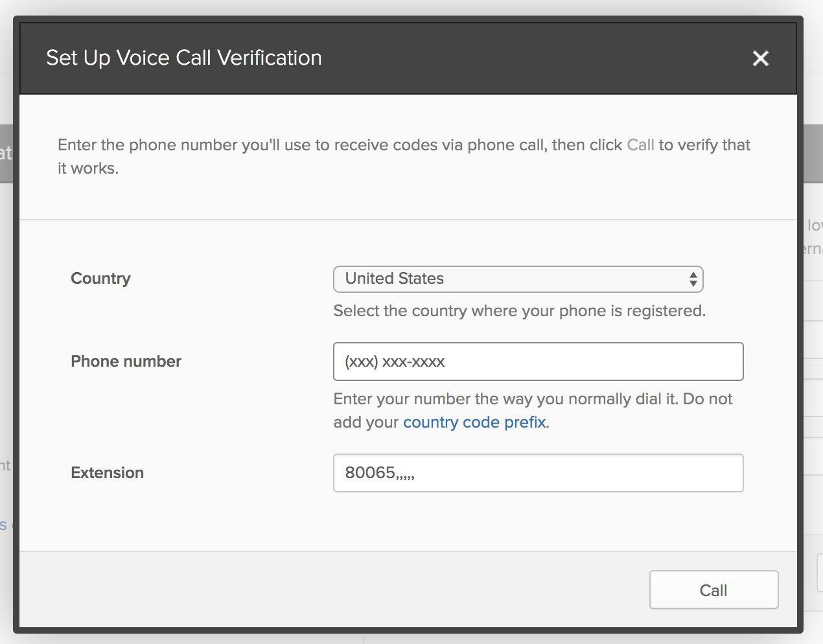Click into the Extension field with 80065

(x=538, y=473)
